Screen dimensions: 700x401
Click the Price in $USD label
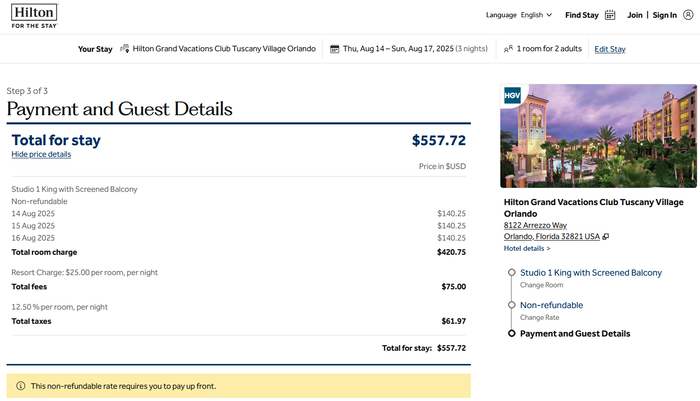[x=442, y=166]
